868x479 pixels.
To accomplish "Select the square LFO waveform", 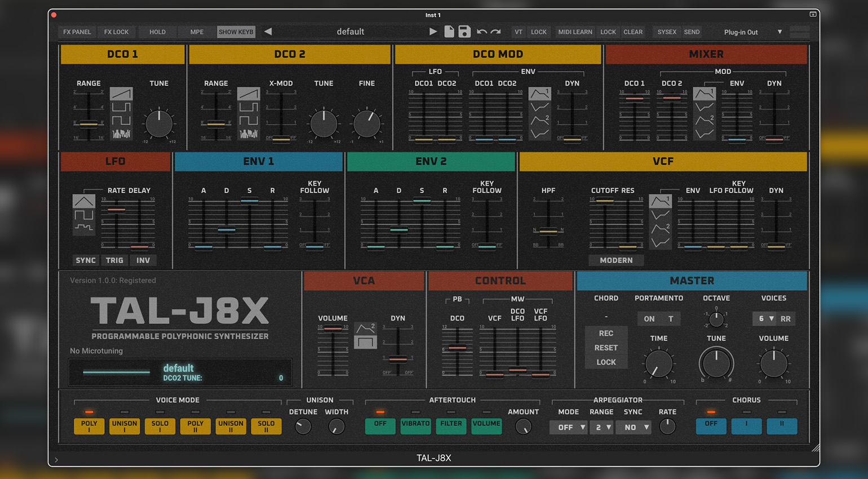I will (84, 215).
